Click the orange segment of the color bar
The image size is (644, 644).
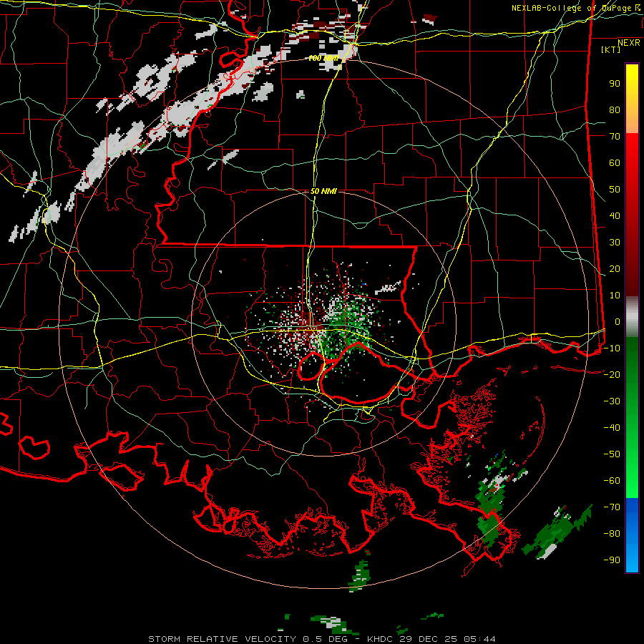click(x=632, y=122)
